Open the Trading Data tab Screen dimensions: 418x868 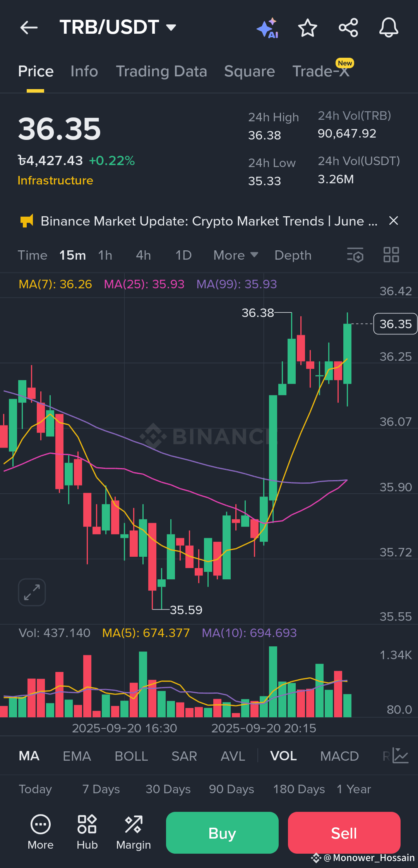tap(161, 71)
